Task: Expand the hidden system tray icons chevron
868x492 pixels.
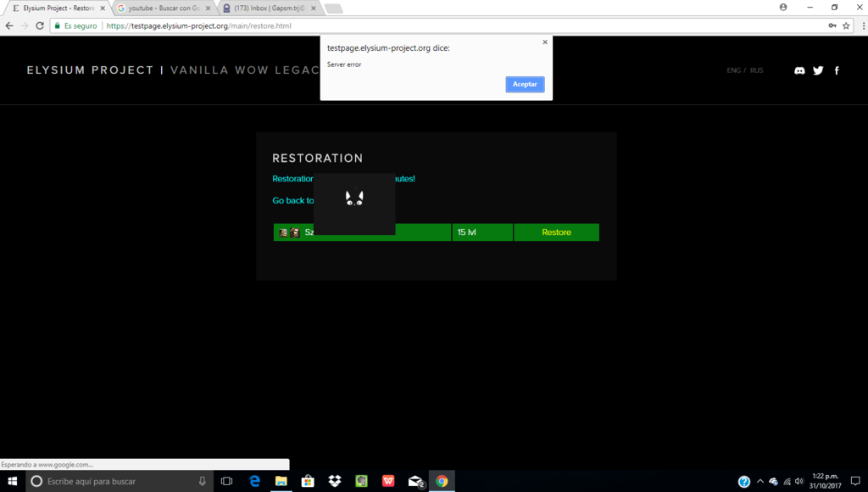Action: pos(760,481)
